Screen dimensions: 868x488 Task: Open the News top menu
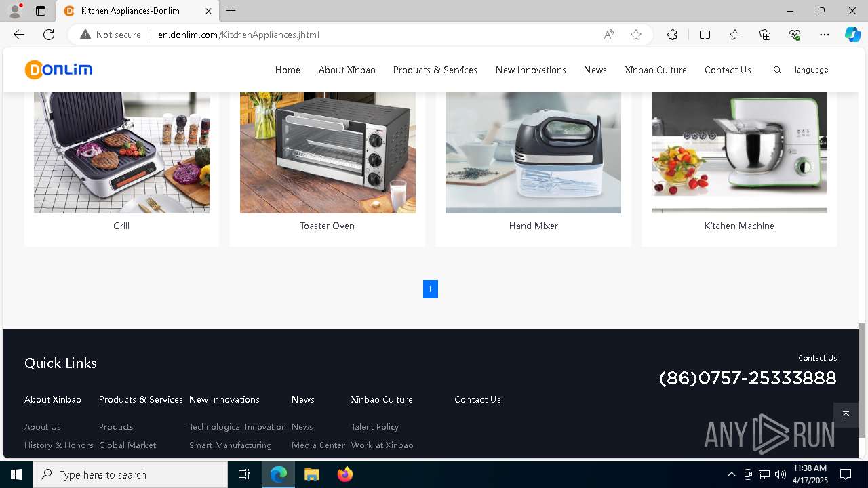[595, 70]
